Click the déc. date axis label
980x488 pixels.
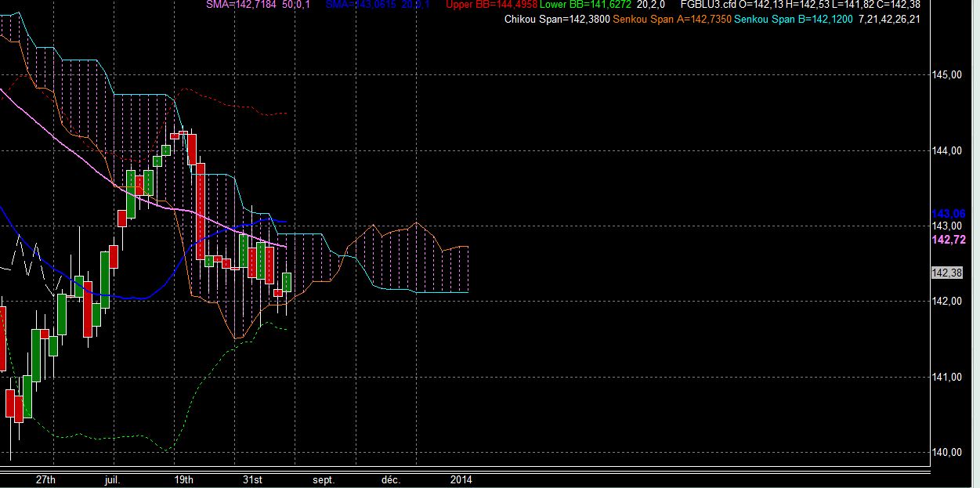point(391,479)
